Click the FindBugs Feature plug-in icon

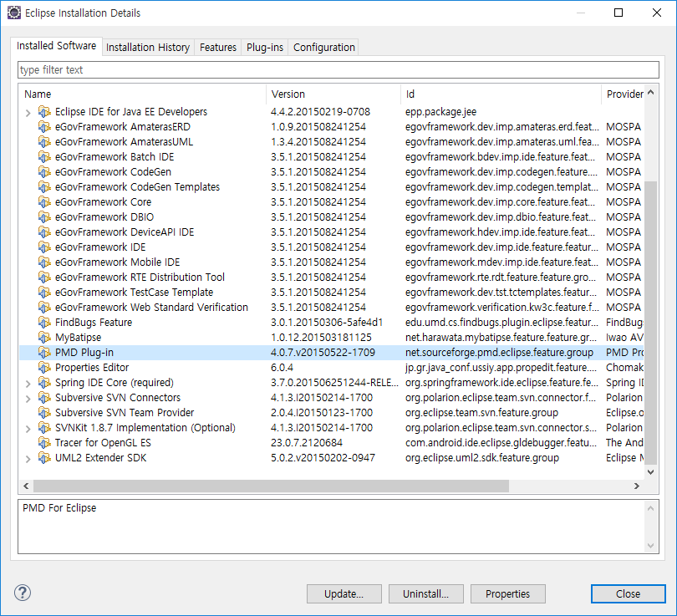click(44, 323)
